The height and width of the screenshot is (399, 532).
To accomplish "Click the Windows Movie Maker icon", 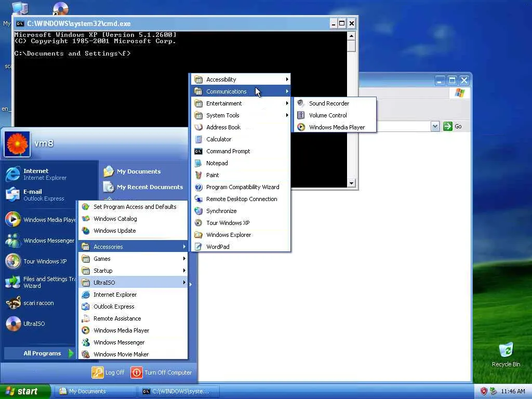I will point(86,354).
